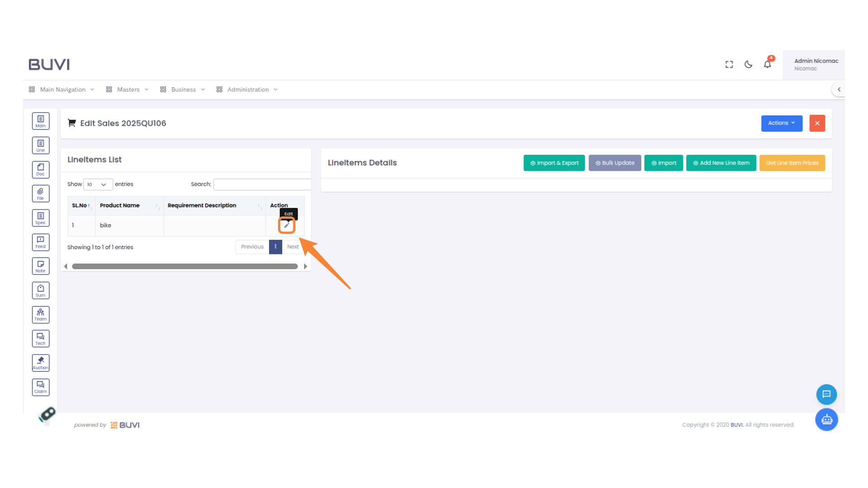Image resolution: width=868 pixels, height=488 pixels.
Task: Open the Claim section in the sidebar
Action: (41, 387)
